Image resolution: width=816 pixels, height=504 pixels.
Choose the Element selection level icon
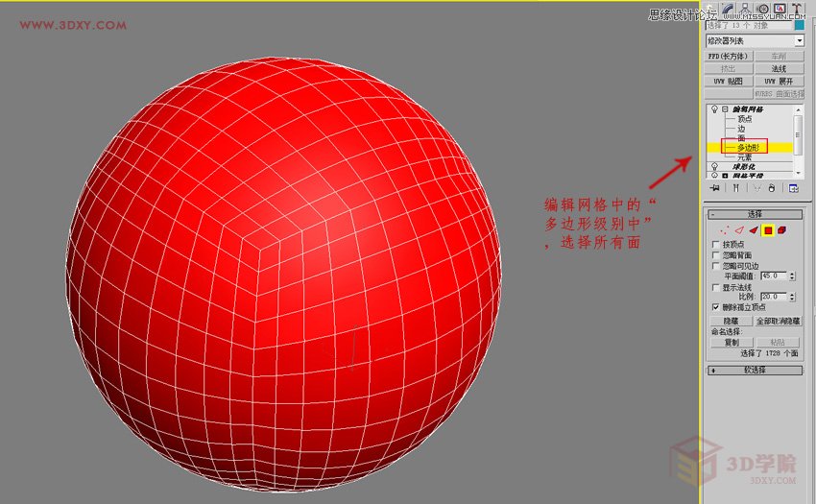pyautogui.click(x=781, y=230)
